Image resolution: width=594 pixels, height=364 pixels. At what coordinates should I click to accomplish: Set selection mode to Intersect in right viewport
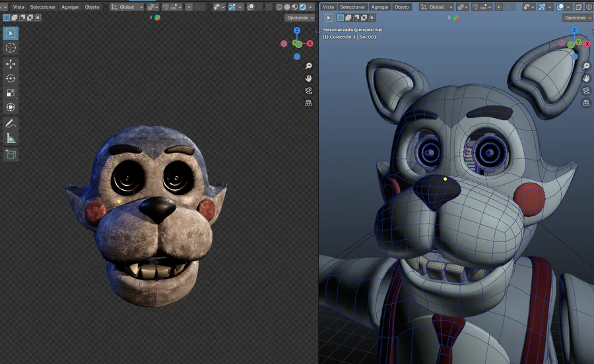click(x=372, y=17)
